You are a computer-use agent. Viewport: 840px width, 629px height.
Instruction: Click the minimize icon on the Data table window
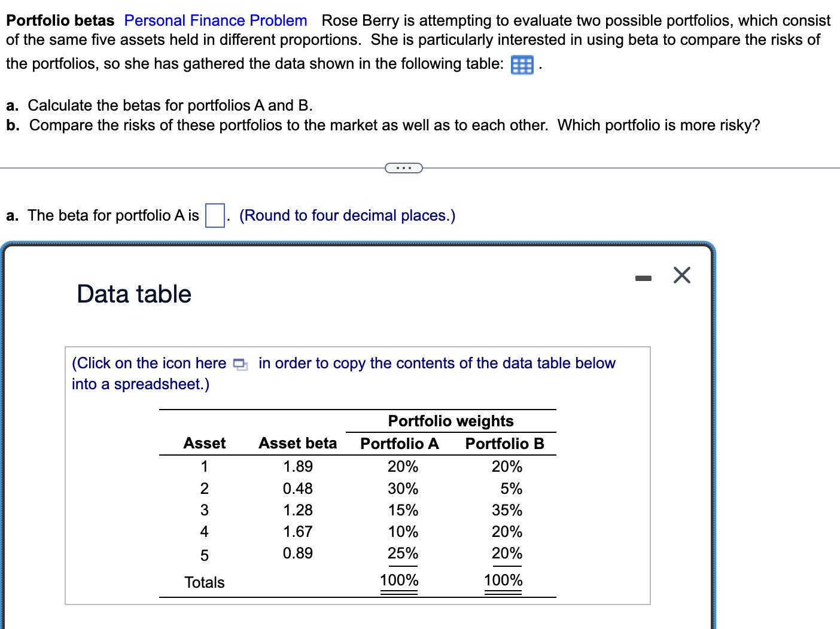click(643, 276)
